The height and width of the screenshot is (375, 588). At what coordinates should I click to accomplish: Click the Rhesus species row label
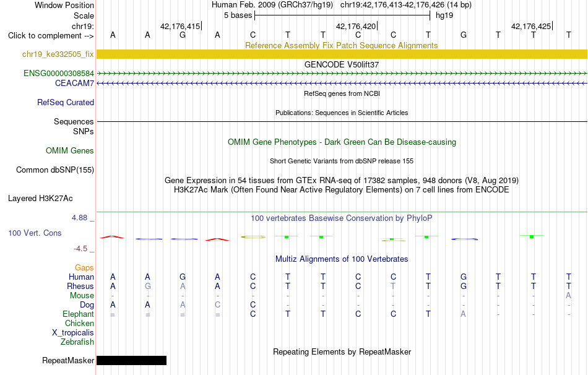click(x=80, y=286)
